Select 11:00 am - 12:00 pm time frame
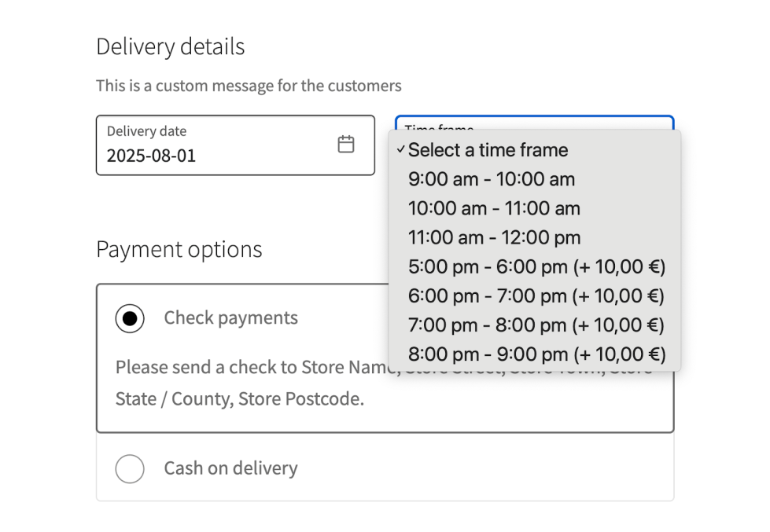This screenshot has height=532, width=770. (x=494, y=237)
